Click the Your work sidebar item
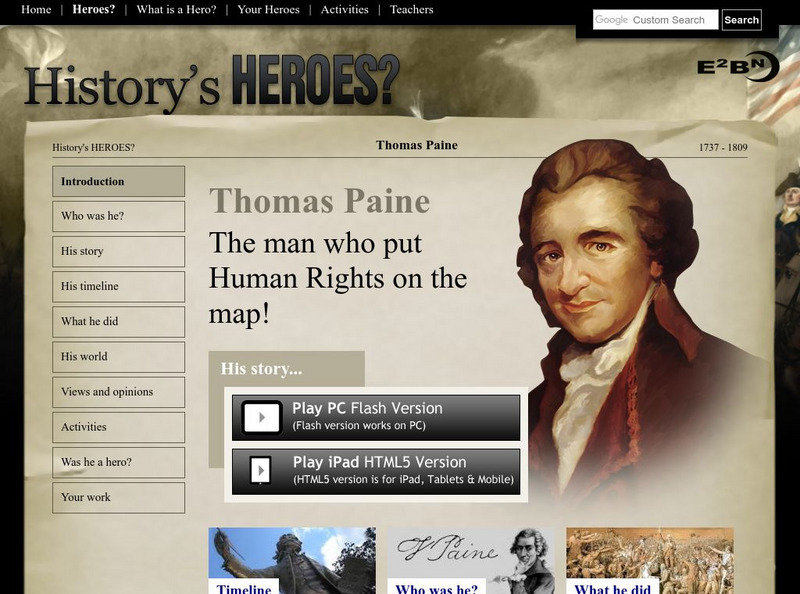Viewport: 800px width, 594px height. [x=118, y=498]
